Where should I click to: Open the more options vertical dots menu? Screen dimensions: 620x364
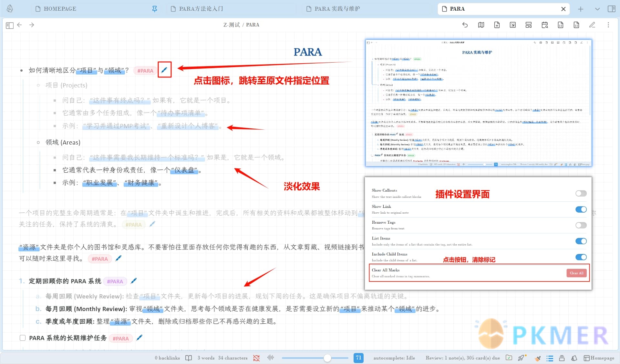point(608,25)
